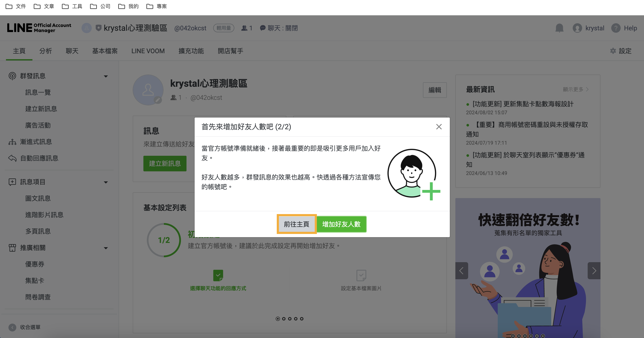This screenshot has width=644, height=338.
Task: Click the LINE Official Account Manager logo
Action: pyautogui.click(x=39, y=28)
